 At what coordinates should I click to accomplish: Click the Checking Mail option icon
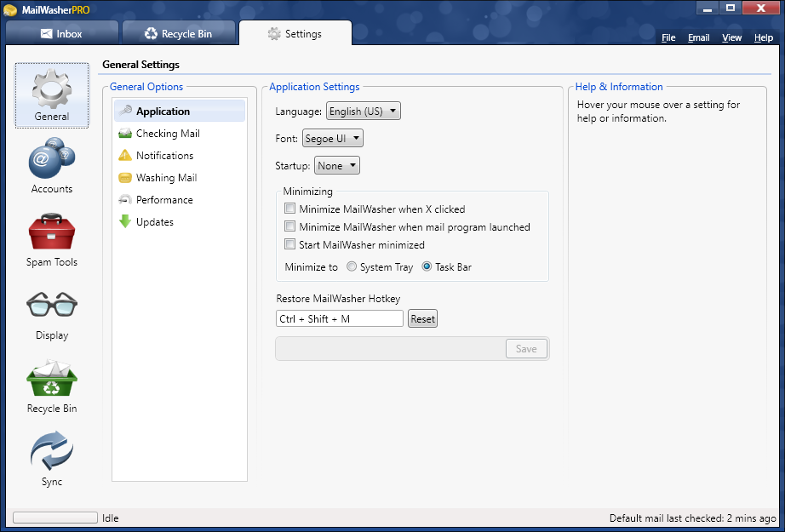point(125,133)
